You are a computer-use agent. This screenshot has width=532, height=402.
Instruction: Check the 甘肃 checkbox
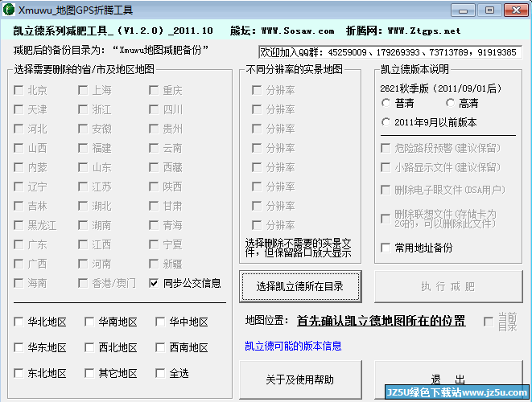154,206
